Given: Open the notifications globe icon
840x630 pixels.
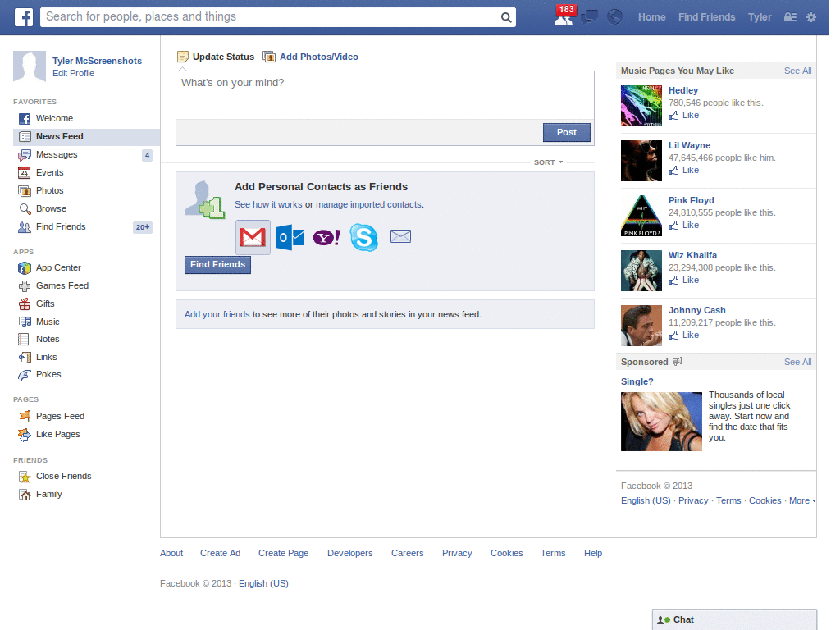Looking at the screenshot, I should pyautogui.click(x=615, y=17).
